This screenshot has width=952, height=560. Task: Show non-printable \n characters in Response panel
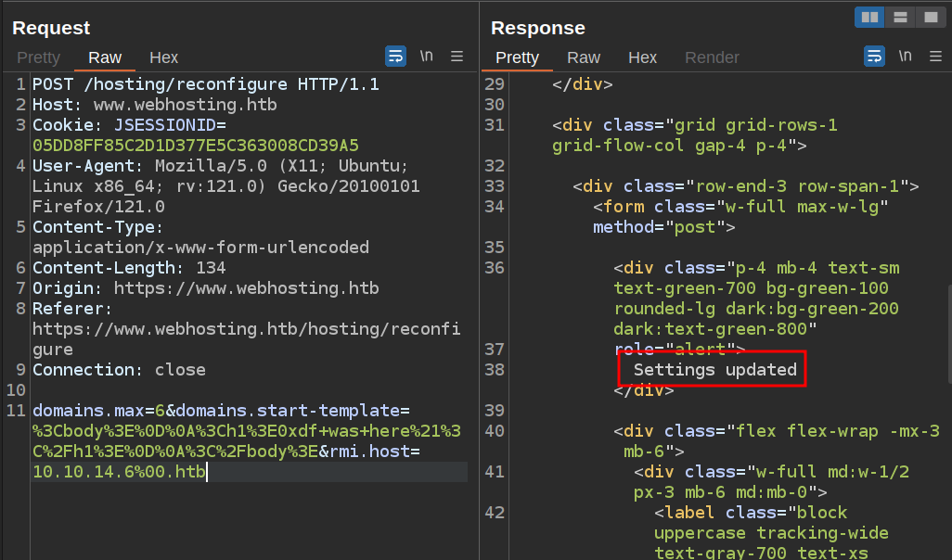(905, 57)
